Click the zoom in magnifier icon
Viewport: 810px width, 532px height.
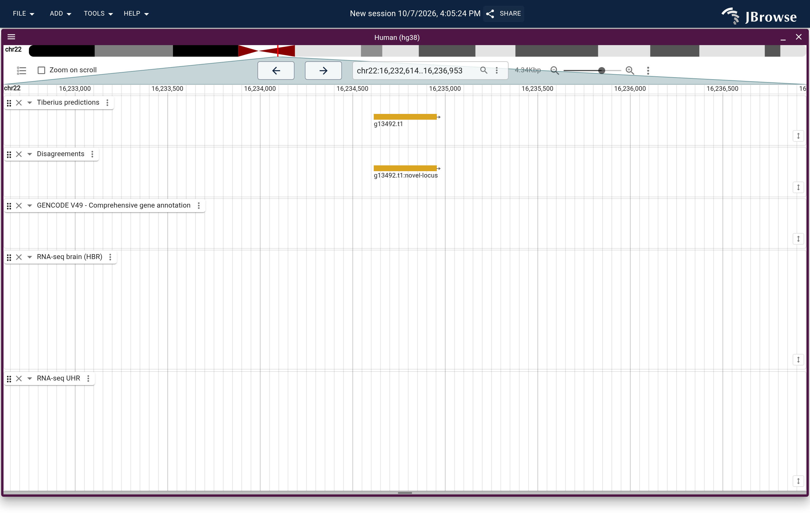point(630,71)
